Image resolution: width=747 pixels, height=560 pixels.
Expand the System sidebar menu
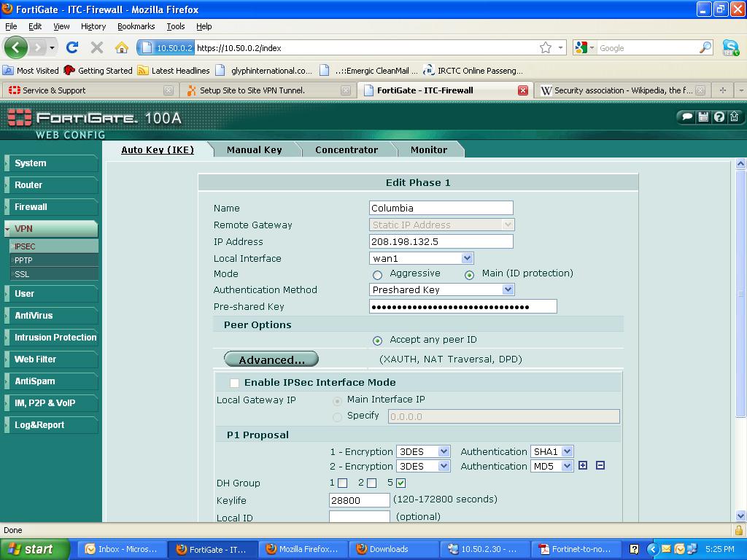(51, 163)
